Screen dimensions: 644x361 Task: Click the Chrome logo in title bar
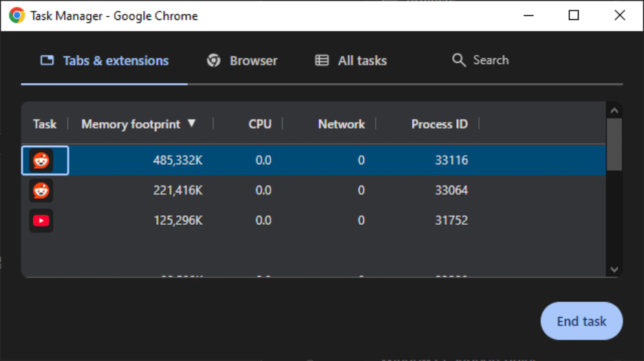click(17, 16)
